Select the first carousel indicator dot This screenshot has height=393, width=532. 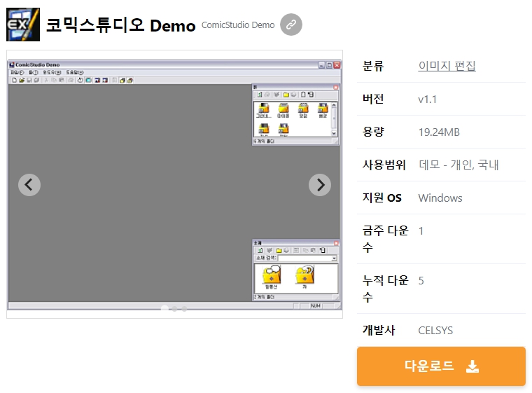(164, 308)
